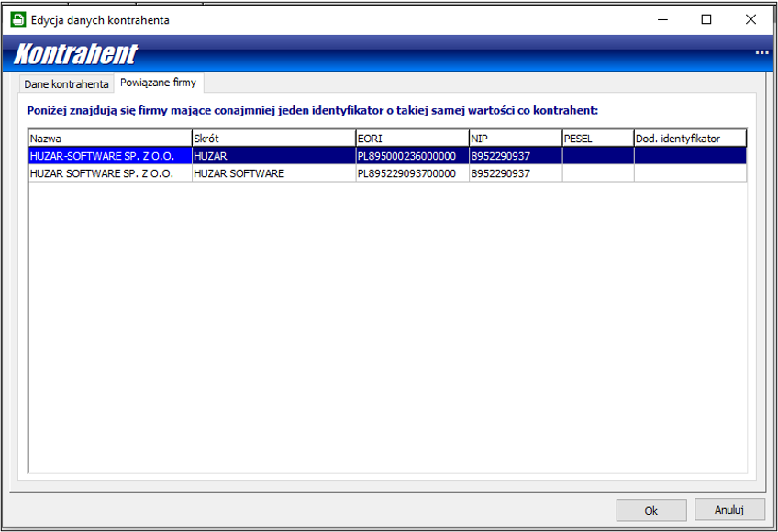Viewport: 778px width, 532px height.
Task: Click the application icon in title bar
Action: (x=17, y=19)
